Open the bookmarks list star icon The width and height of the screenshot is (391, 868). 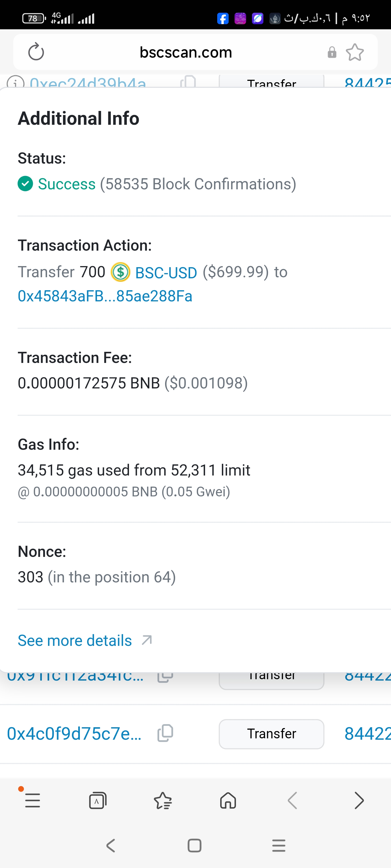163,800
